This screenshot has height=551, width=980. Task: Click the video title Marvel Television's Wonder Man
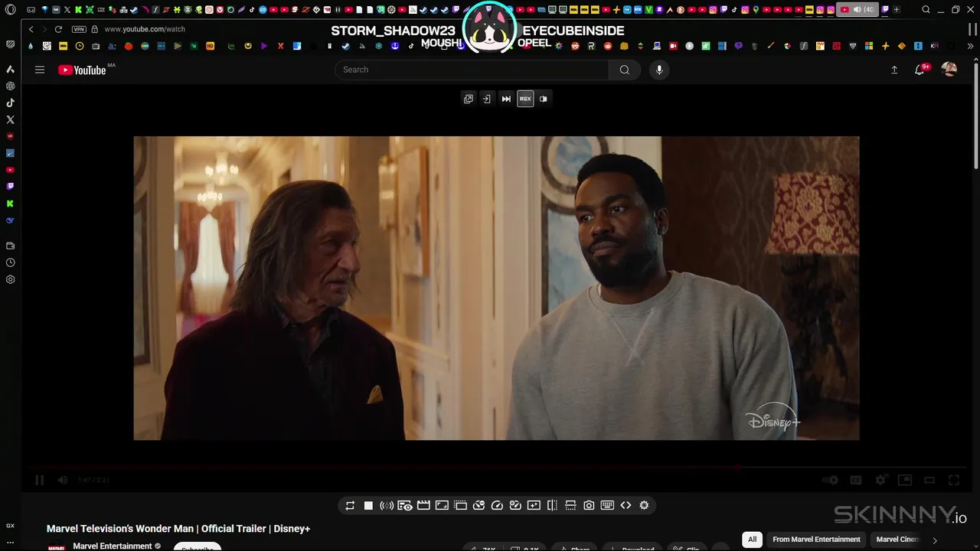tap(178, 529)
